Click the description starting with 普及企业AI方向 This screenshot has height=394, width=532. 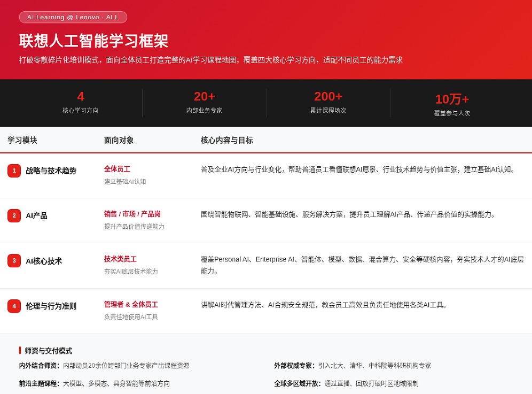358,169
